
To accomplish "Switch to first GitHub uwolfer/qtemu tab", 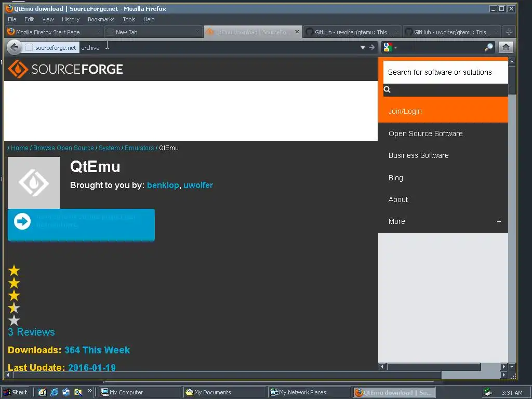I will click(352, 32).
